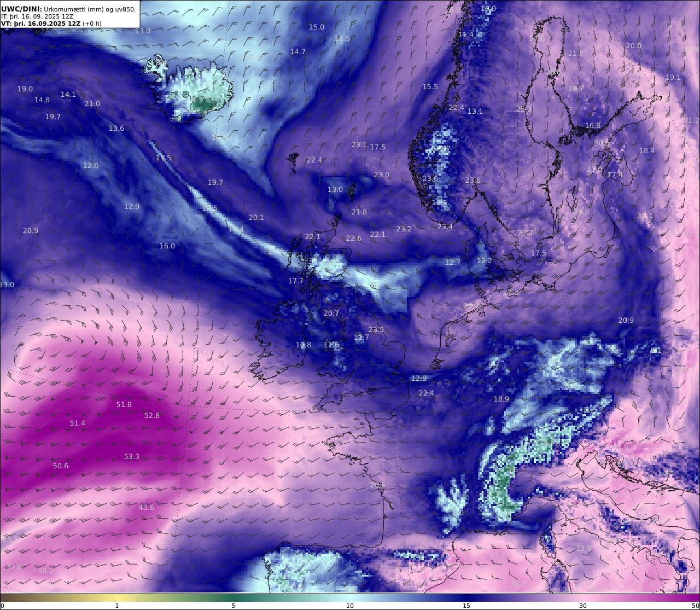The height and width of the screenshot is (610, 700).
Task: Click the 27.7 map value
Action: (526, 233)
